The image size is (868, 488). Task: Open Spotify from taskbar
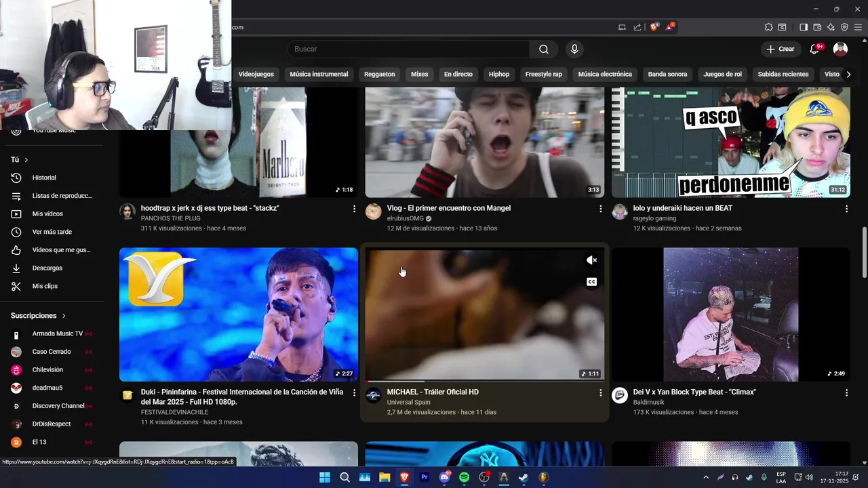pos(464,477)
